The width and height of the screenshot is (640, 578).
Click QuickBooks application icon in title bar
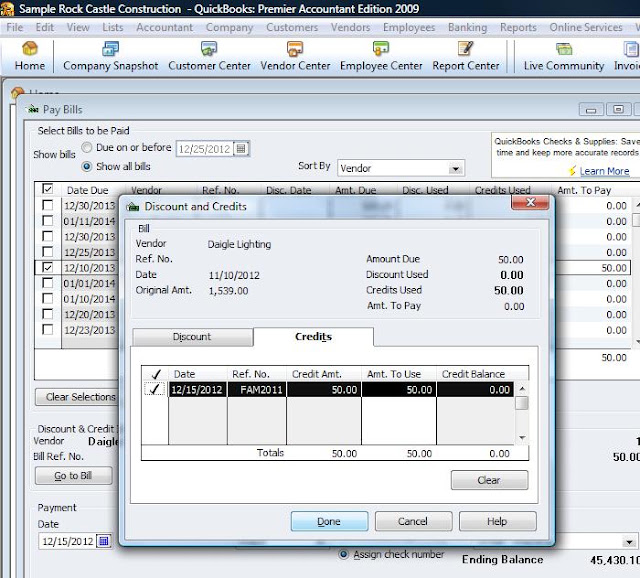click(7, 9)
